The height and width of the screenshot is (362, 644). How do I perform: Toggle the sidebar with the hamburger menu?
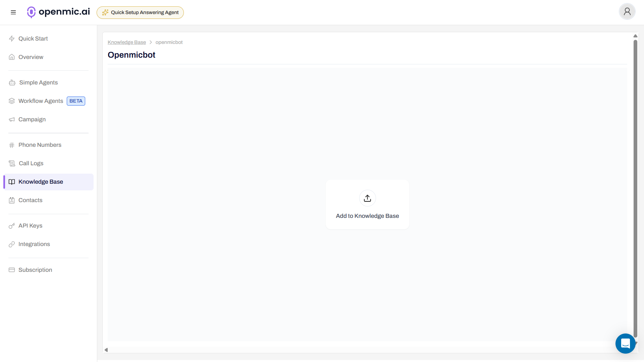pyautogui.click(x=13, y=12)
